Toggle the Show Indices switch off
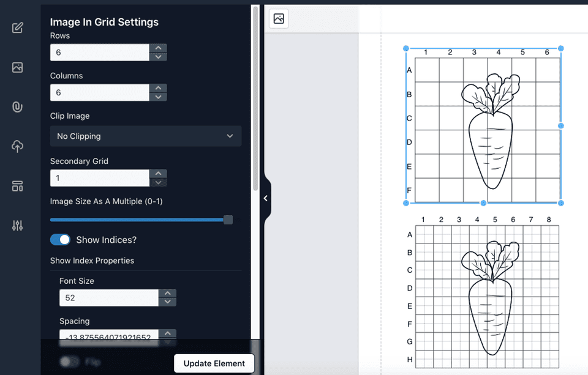The image size is (588, 375). click(x=60, y=240)
